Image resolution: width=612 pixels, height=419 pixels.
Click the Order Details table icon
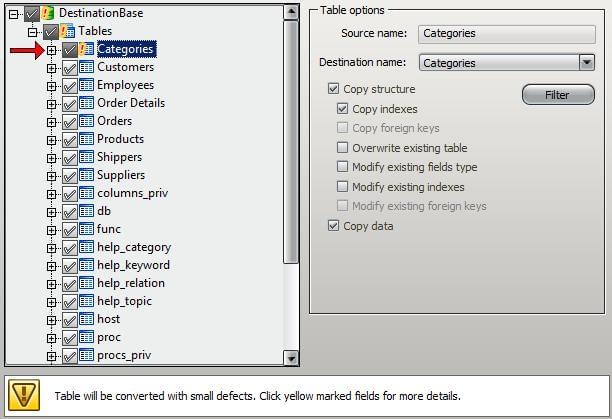point(86,103)
